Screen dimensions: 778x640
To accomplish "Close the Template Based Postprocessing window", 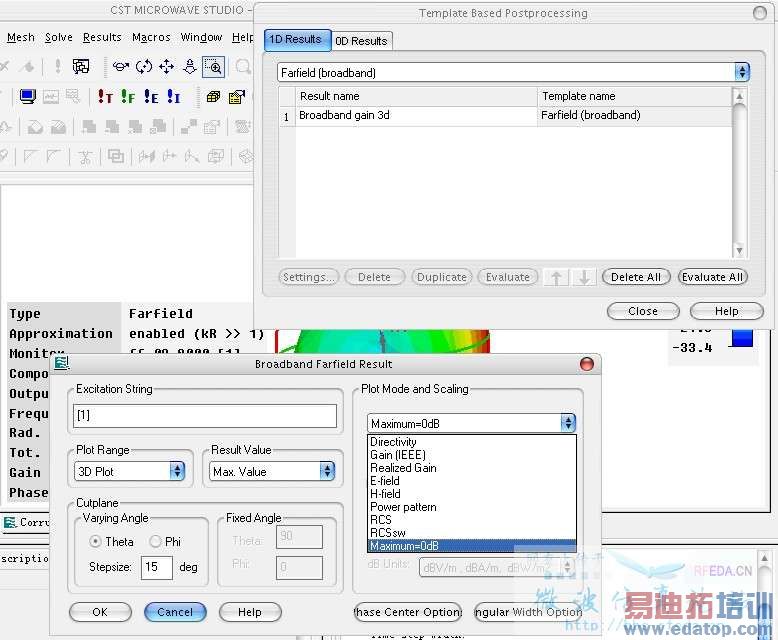I will click(x=643, y=311).
